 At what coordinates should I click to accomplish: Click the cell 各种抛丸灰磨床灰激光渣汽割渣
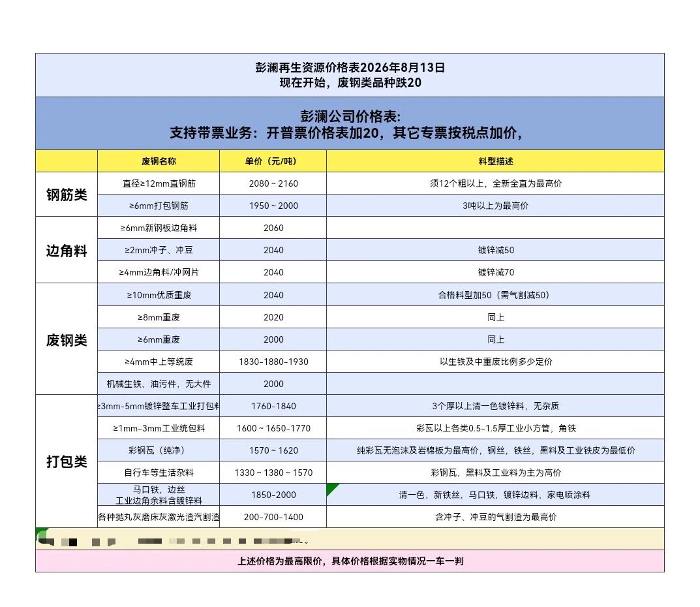pos(159,517)
